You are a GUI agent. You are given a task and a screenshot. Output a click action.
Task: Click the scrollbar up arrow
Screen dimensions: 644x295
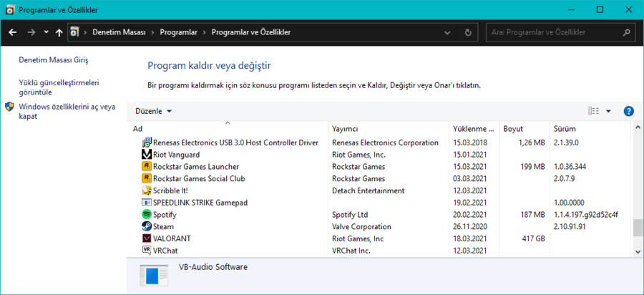638,127
